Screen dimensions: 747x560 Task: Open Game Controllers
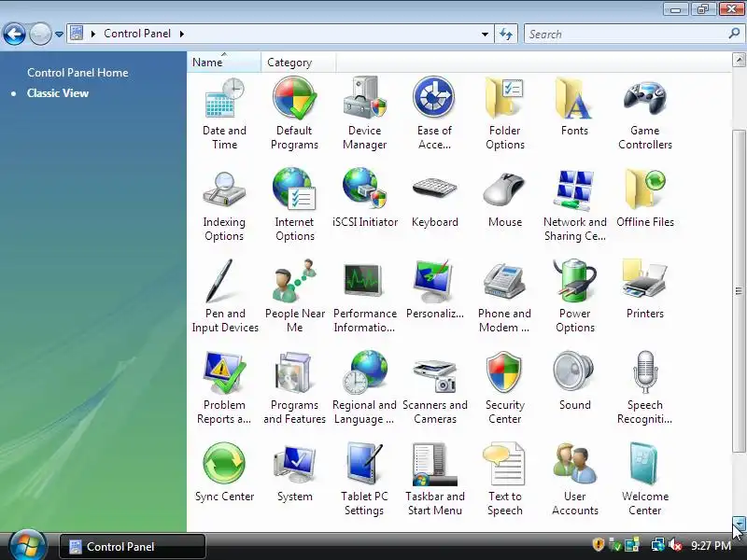645,114
